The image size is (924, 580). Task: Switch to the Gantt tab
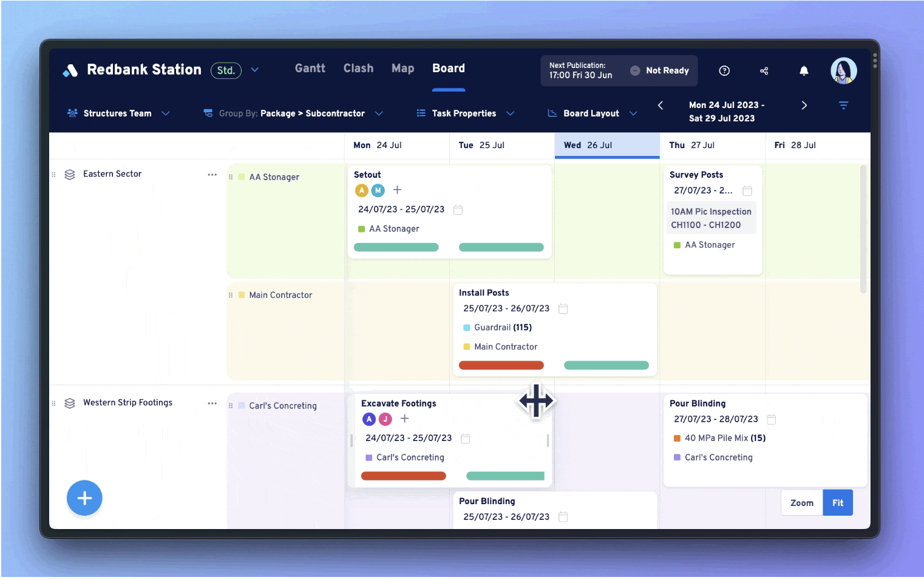(310, 69)
